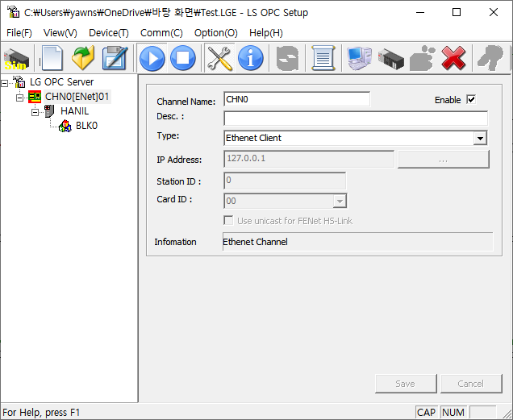Minimize the LS OPC Setup window

point(420,12)
